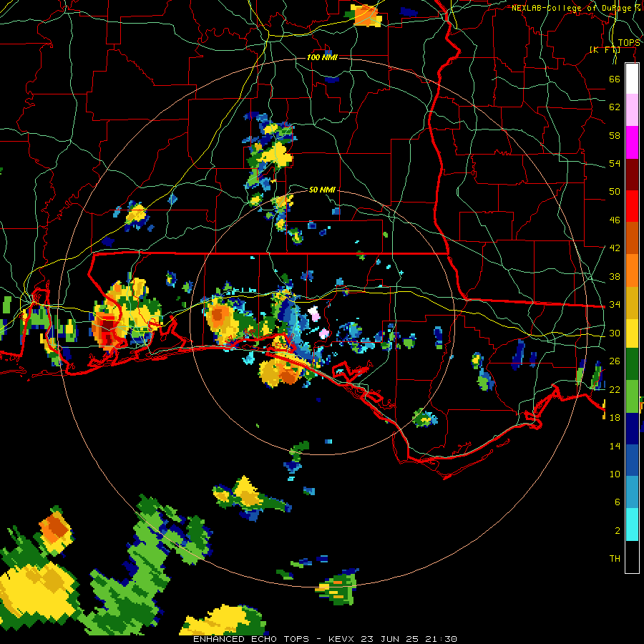Click the 'TOPS' legend title
Screen dimensions: 644x644
(629, 43)
